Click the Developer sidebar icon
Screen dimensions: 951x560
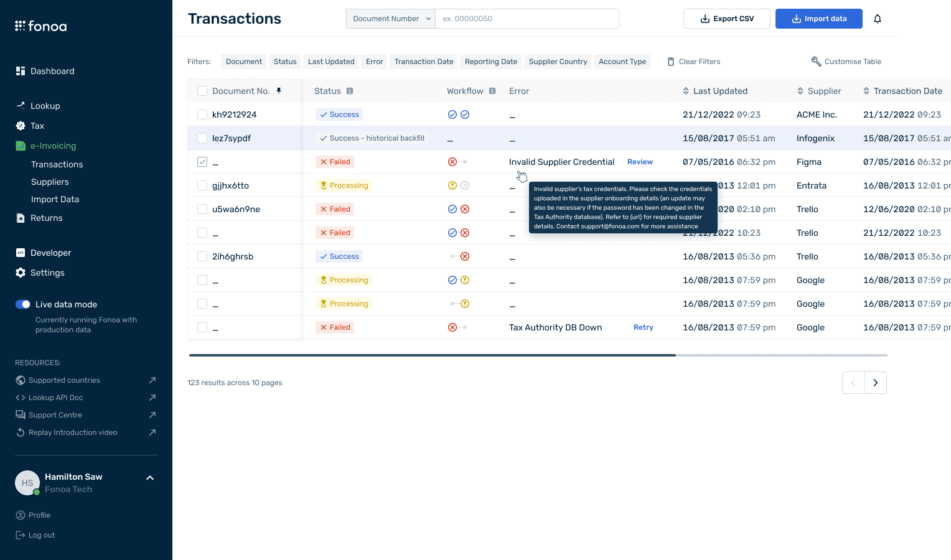click(21, 253)
